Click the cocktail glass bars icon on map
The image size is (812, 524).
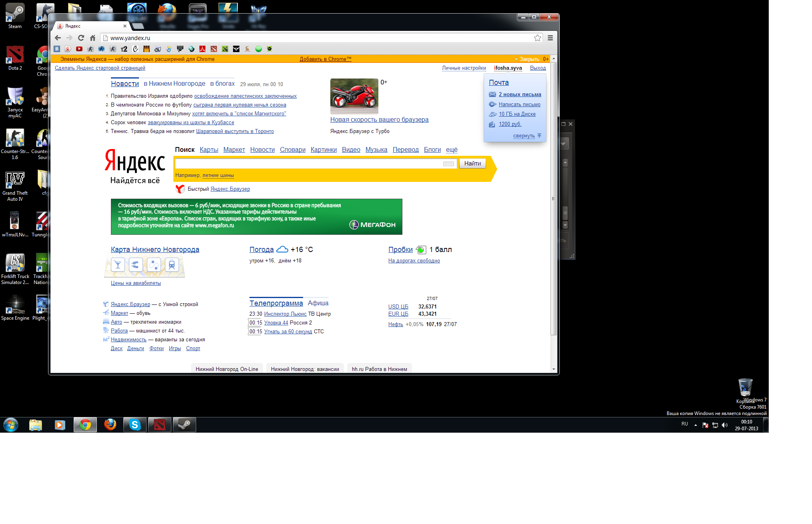pos(118,265)
